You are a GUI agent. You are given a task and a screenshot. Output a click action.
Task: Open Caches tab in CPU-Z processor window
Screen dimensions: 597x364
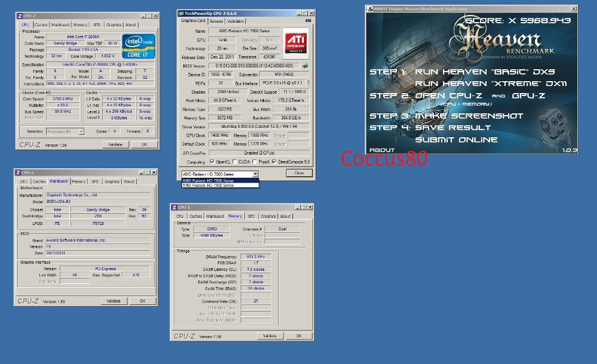point(41,24)
